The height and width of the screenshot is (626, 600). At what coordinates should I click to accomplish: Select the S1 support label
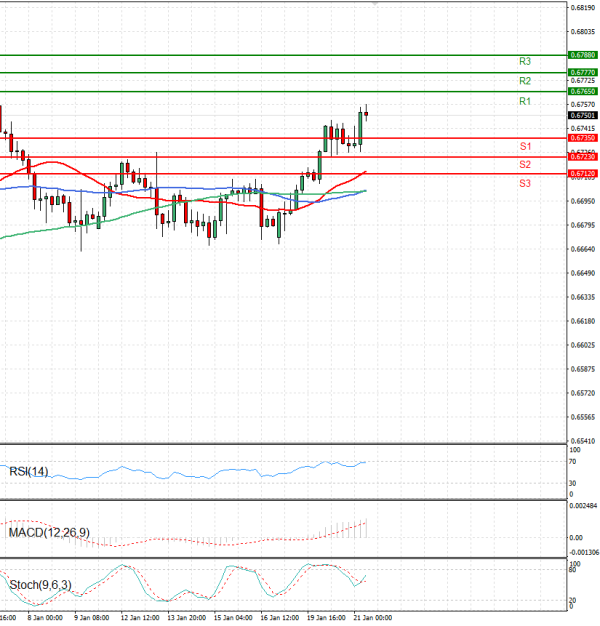(525, 147)
